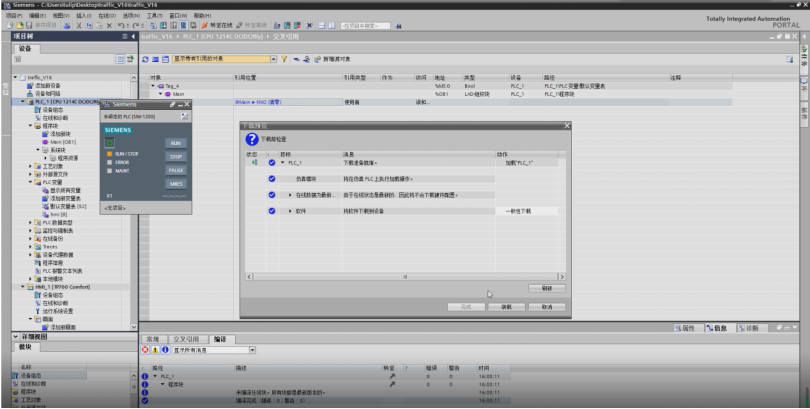Click the Redo arrow icon
Screen dimensions: 810x409
pyautogui.click(x=136, y=25)
